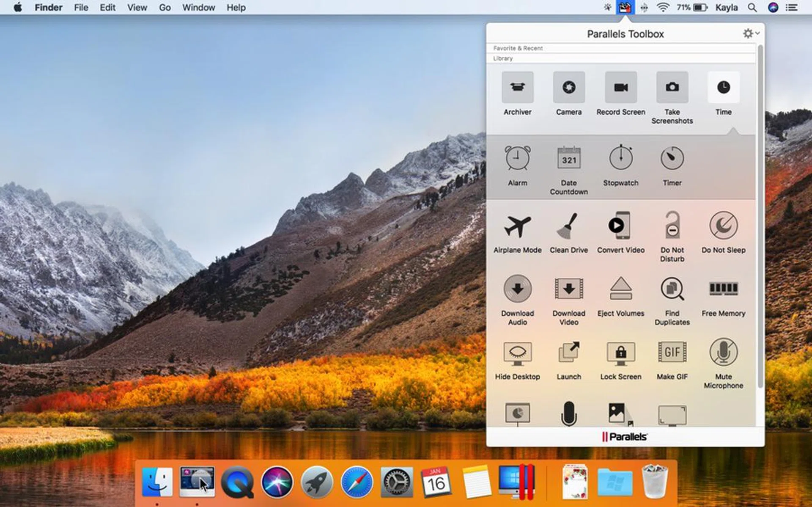Screen dimensions: 812x507
Task: Enable Do Not Disturb
Action: point(672,226)
